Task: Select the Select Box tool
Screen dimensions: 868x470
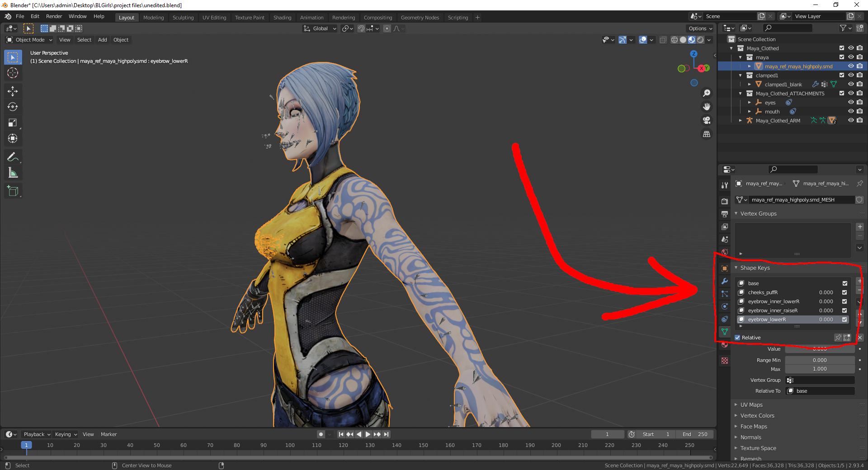Action: pos(13,57)
